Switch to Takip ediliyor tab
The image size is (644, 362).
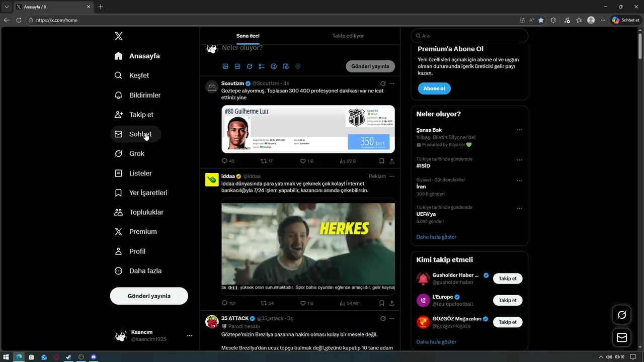(348, 36)
